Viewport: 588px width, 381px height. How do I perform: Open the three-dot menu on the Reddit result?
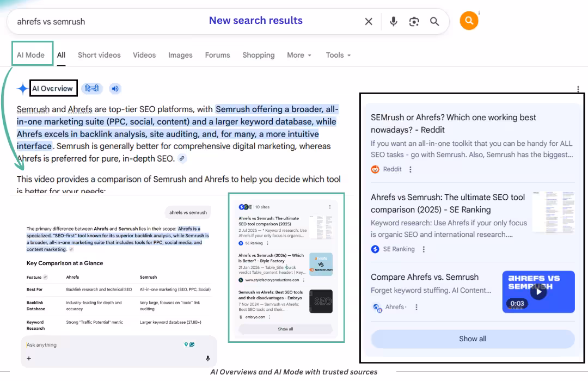tap(410, 169)
